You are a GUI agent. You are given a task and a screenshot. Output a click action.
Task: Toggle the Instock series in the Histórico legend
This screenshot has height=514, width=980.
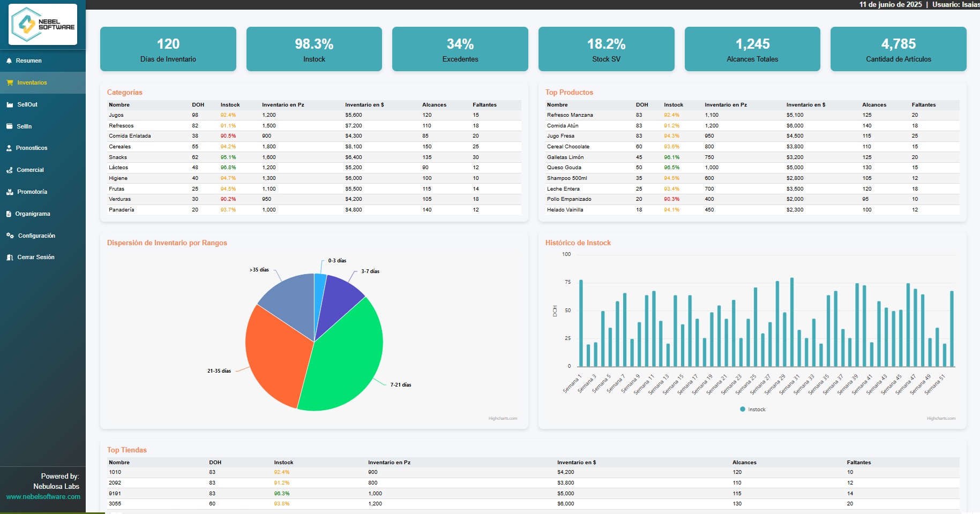[752, 409]
